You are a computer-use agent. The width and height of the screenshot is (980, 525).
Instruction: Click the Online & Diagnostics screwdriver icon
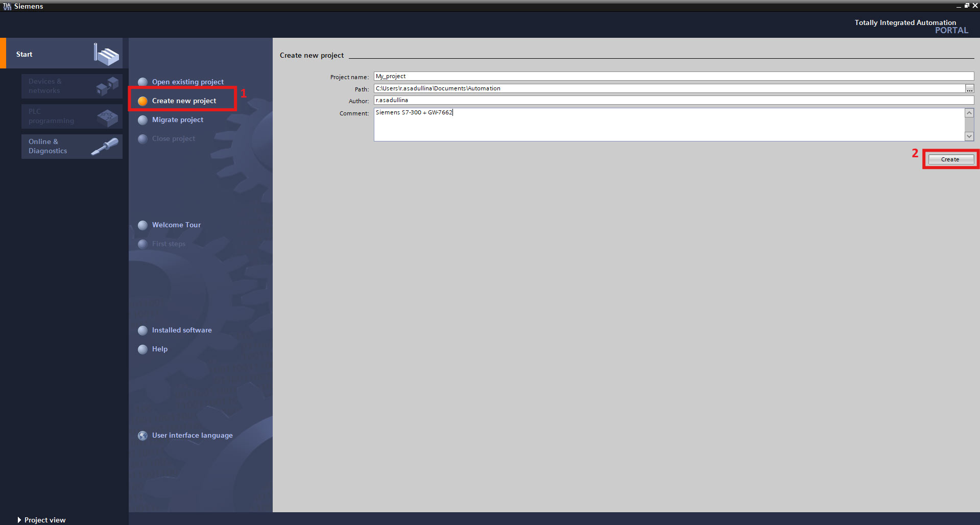[105, 147]
